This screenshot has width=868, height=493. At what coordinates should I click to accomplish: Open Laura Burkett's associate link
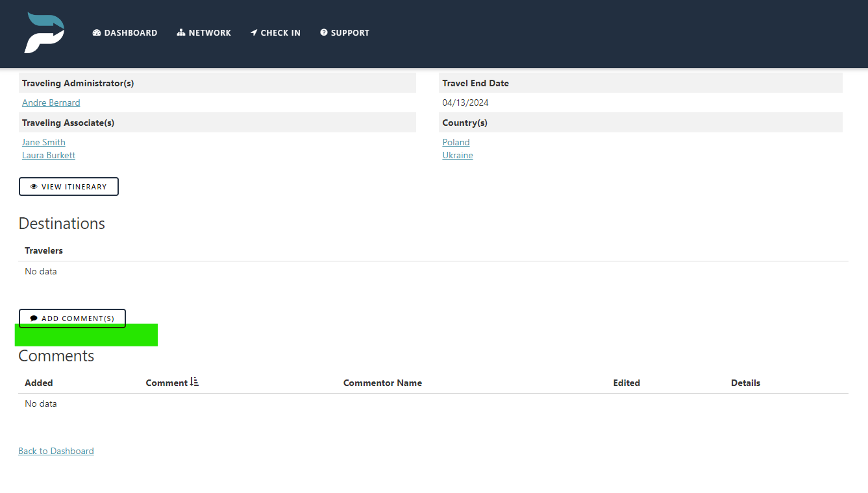(49, 155)
